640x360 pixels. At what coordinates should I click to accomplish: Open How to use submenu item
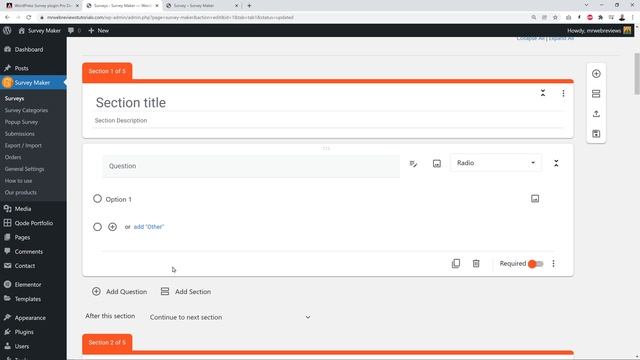tap(18, 181)
